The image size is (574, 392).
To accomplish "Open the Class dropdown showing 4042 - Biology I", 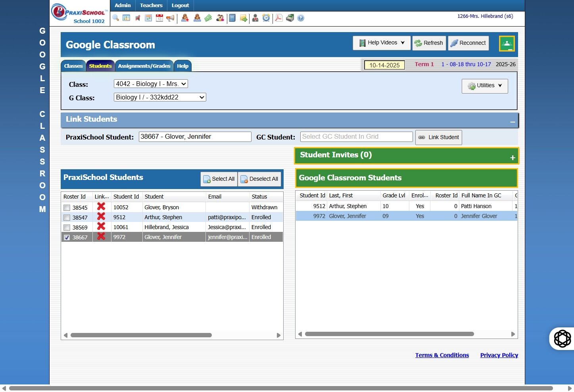I will pyautogui.click(x=151, y=84).
